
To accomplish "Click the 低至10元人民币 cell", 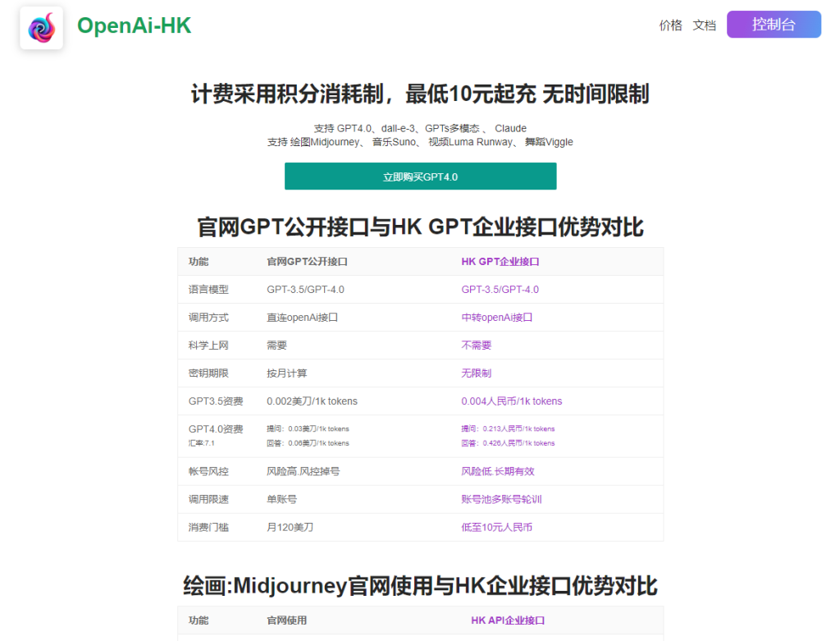I will click(x=496, y=528).
